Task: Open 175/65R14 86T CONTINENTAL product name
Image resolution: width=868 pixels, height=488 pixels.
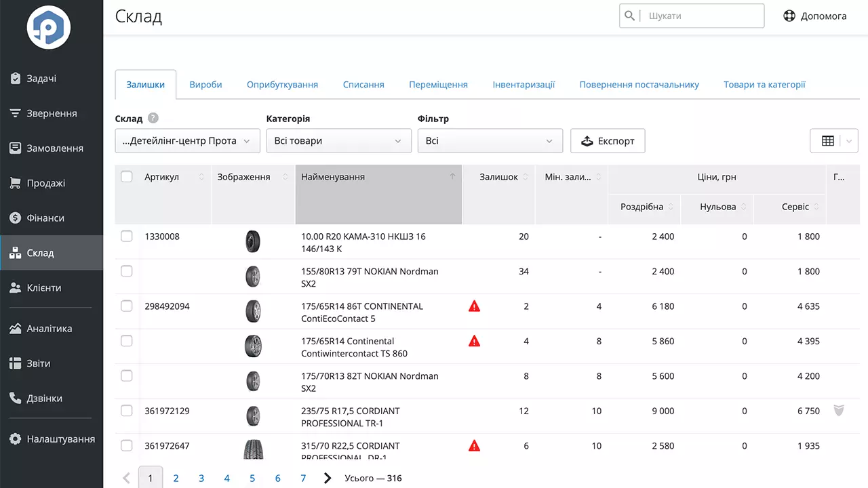Action: tap(362, 312)
